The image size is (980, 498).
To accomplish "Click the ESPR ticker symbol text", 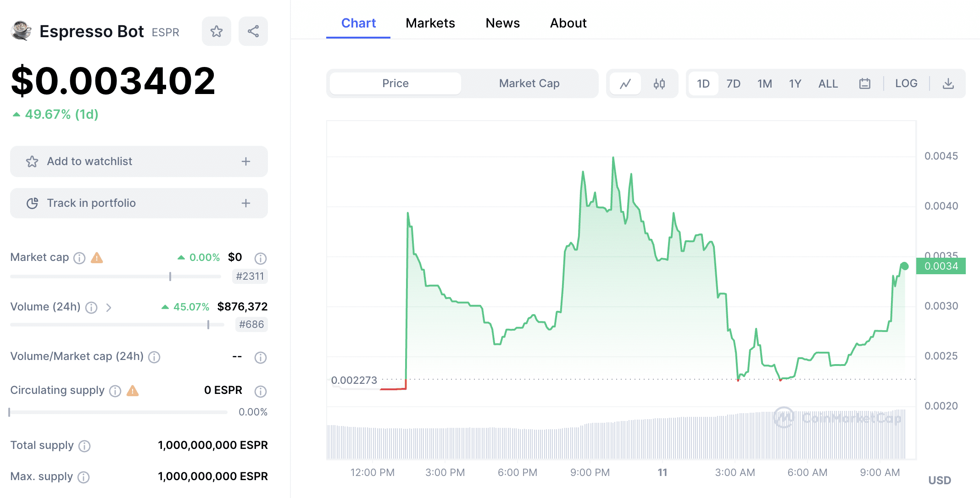I will [165, 33].
